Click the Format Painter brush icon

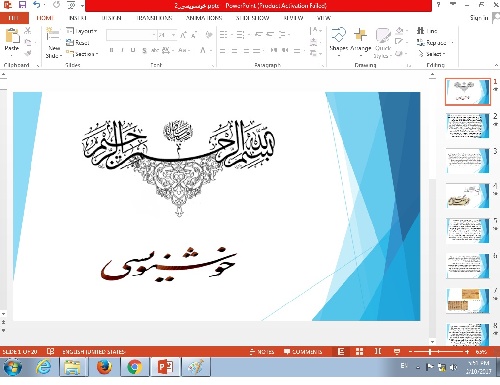[x=28, y=53]
